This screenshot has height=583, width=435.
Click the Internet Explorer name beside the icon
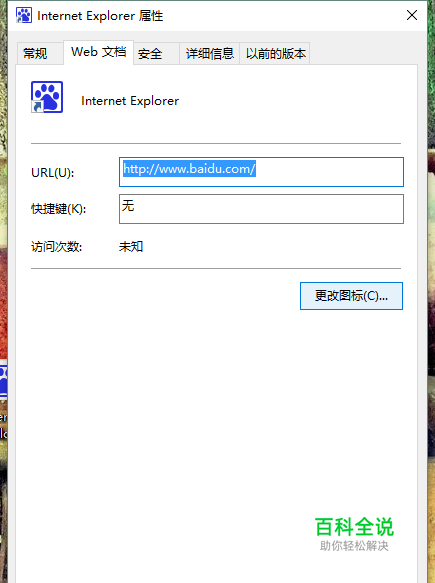coord(130,101)
